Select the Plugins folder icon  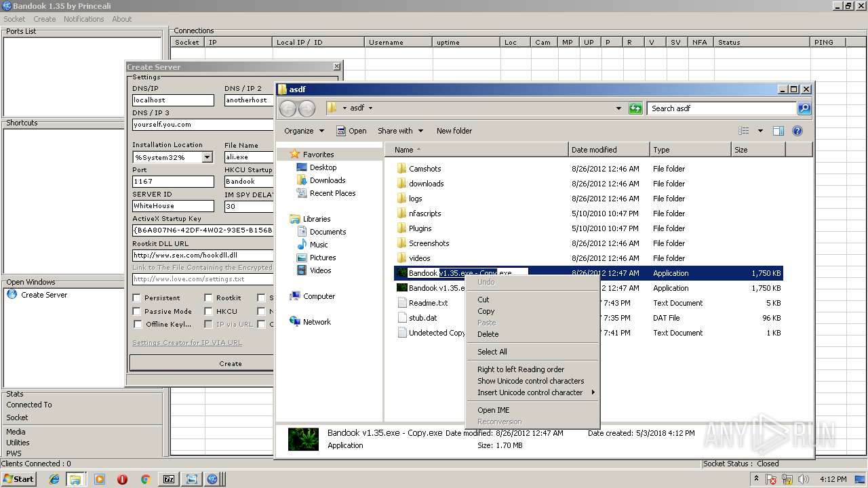pyautogui.click(x=401, y=228)
